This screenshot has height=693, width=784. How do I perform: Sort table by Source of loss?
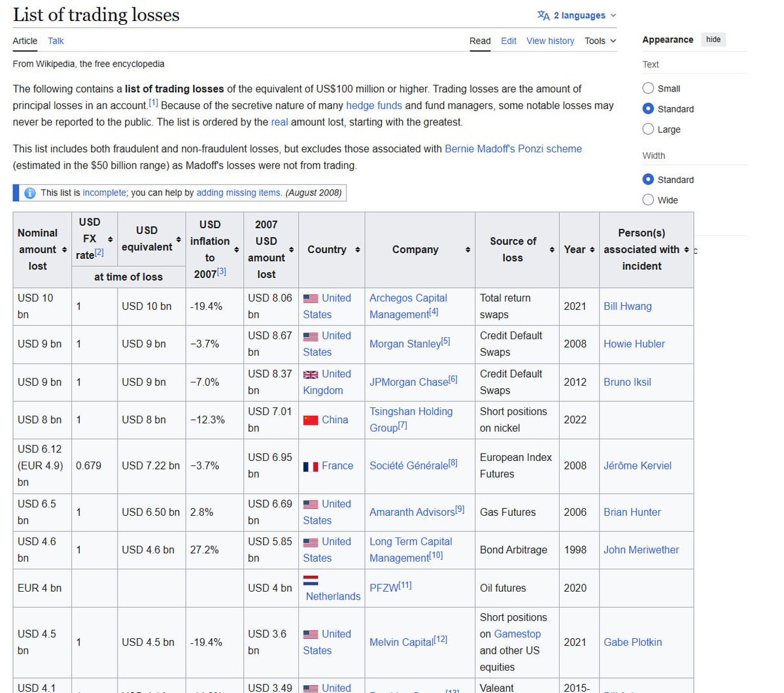[552, 250]
